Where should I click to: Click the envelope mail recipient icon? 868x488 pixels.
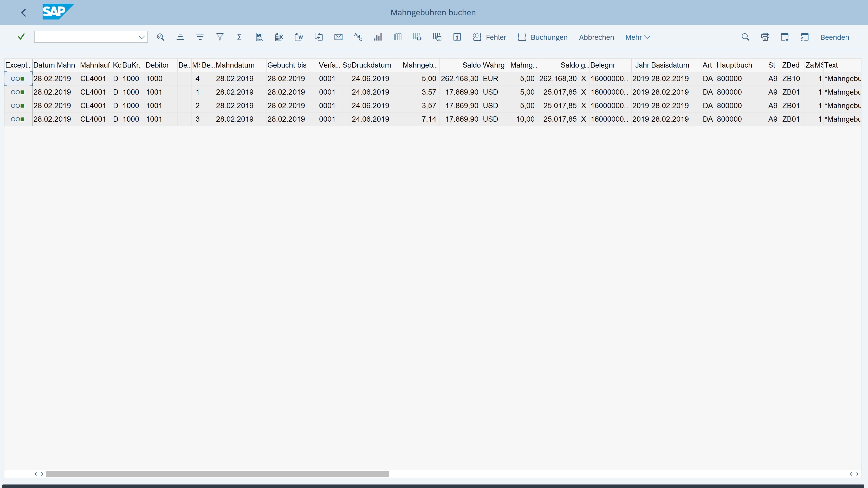pos(338,37)
